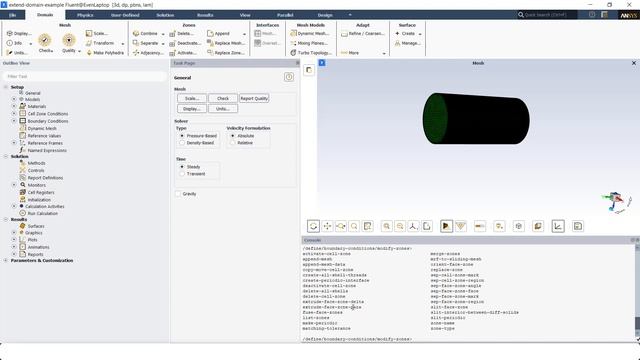Select Initialization in the outline tree
Image resolution: width=640 pixels, height=360 pixels.
click(39, 200)
